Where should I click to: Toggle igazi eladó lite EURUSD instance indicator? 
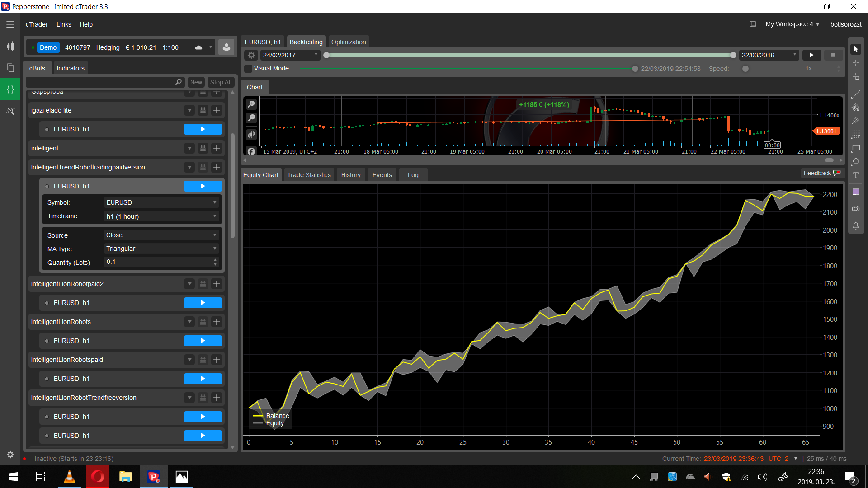point(47,130)
